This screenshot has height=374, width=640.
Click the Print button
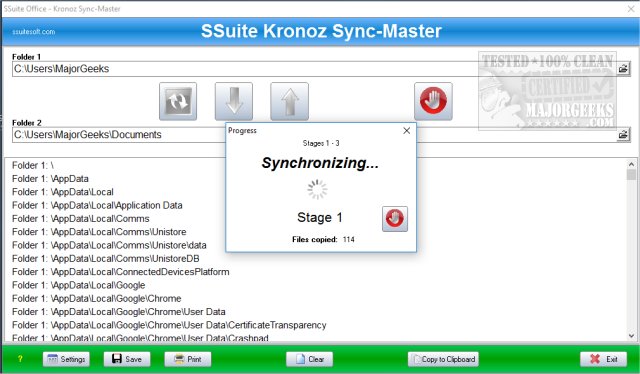click(x=188, y=359)
